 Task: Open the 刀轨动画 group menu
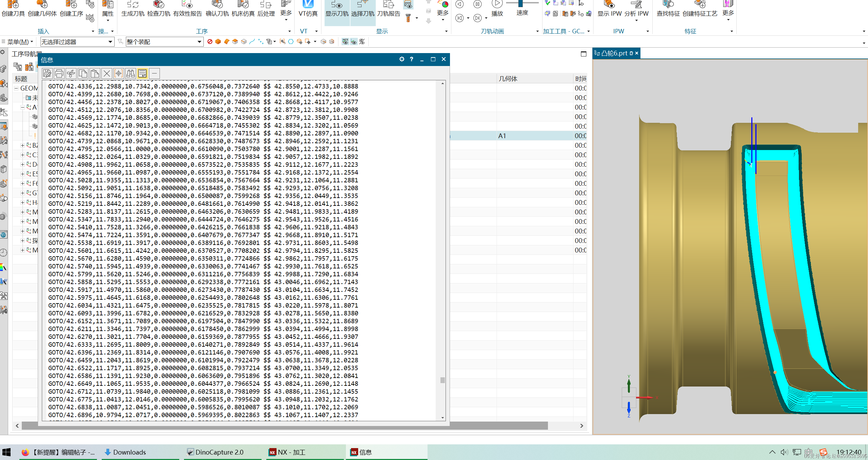[537, 31]
